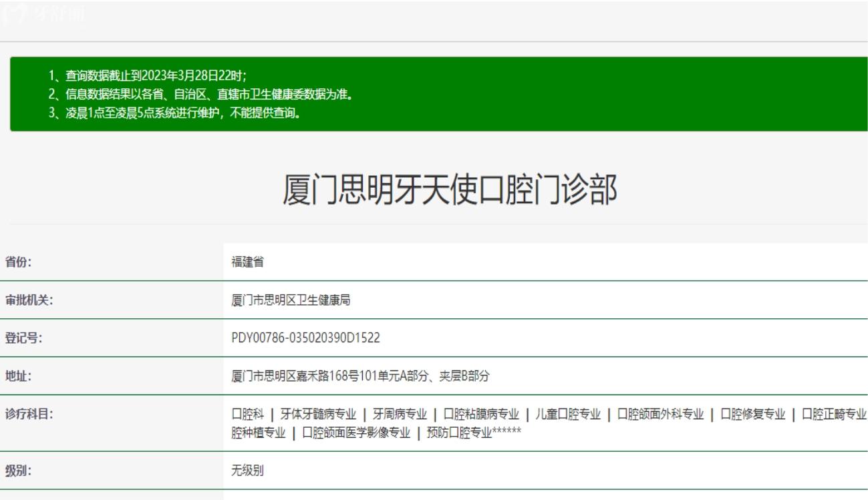
Task: Click 儿童口腔专业 in specialties
Action: [568, 414]
